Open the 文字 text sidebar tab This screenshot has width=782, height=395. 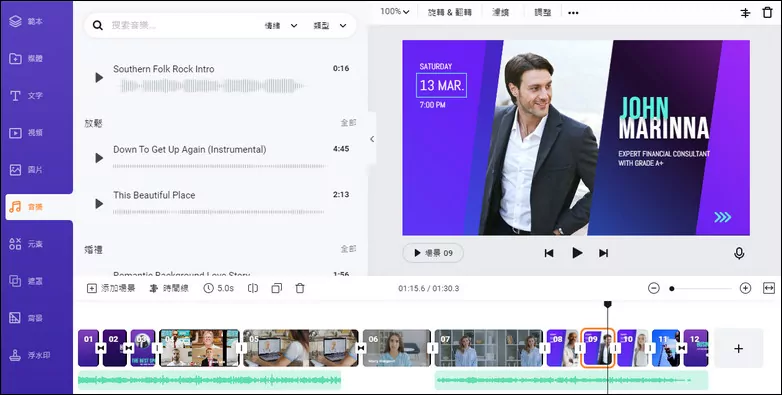tap(36, 95)
